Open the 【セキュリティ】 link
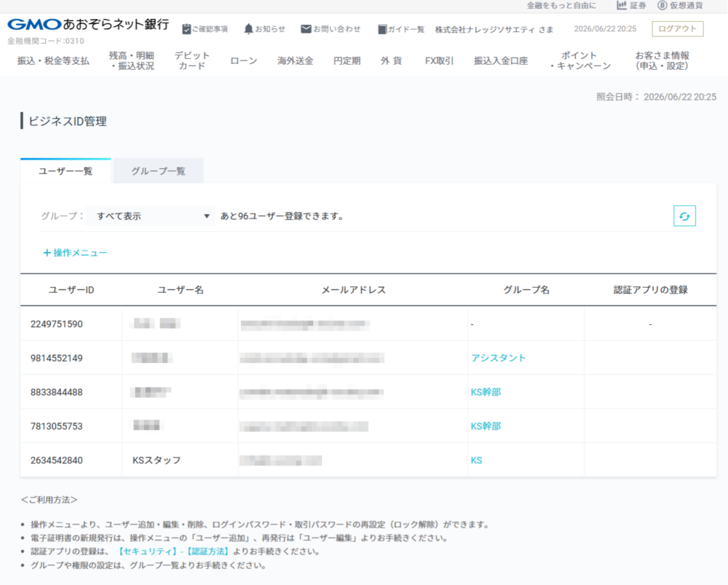Screen dimensions: 728x585 147,551
